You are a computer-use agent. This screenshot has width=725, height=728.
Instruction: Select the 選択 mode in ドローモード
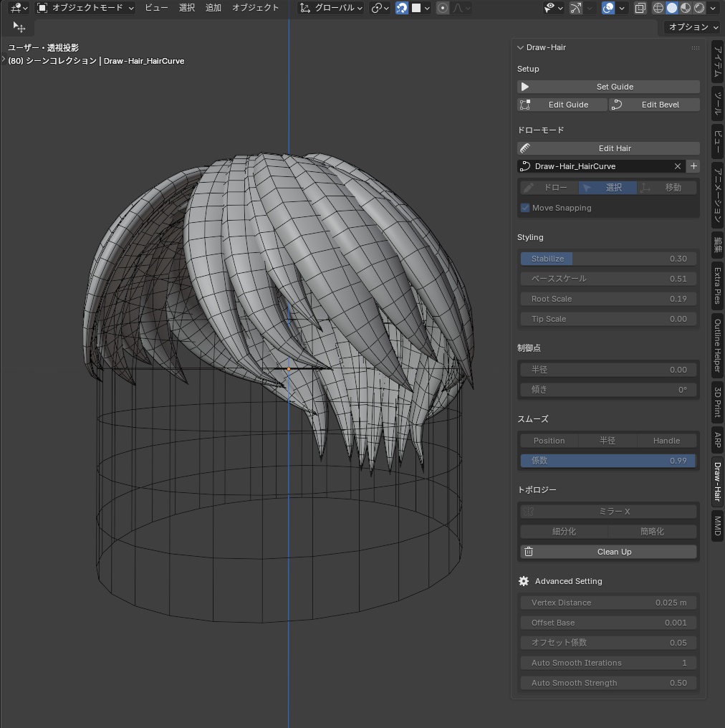click(x=608, y=188)
